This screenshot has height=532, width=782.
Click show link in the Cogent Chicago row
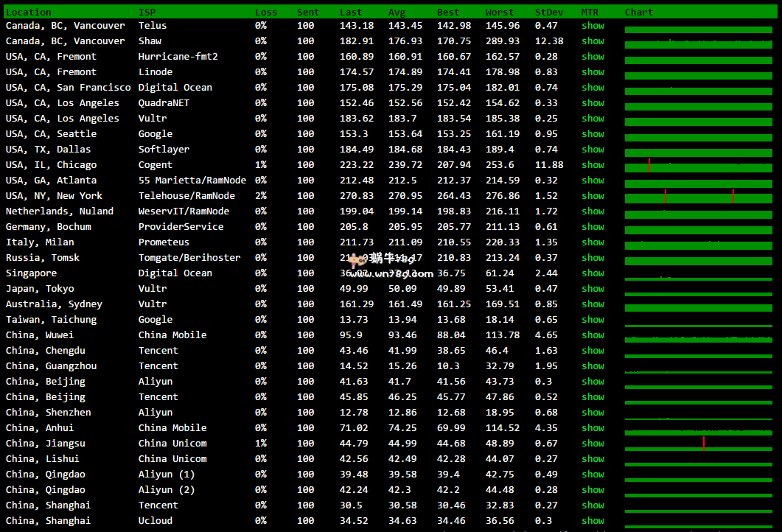[593, 165]
